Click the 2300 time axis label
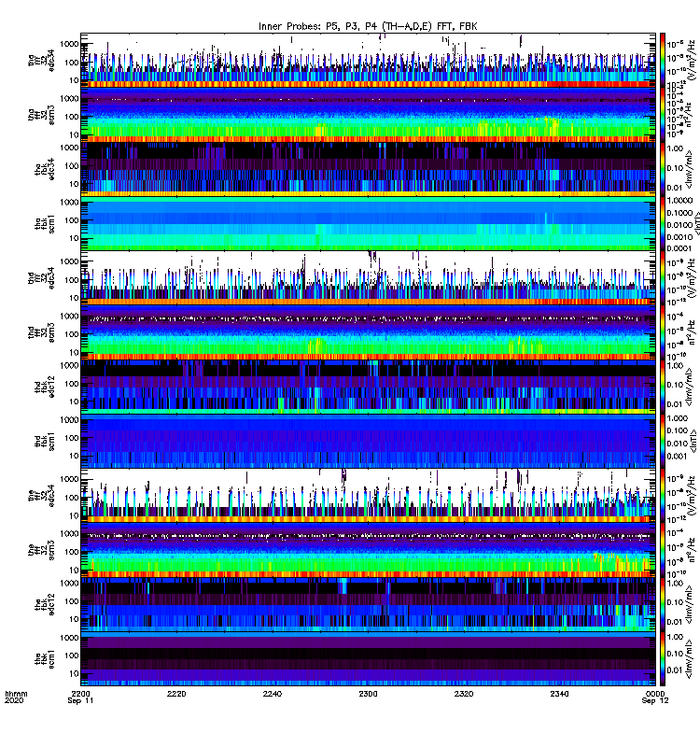700x747 pixels. pos(368,694)
